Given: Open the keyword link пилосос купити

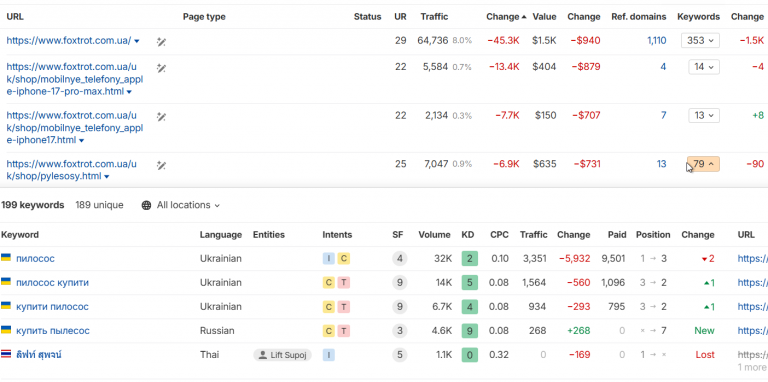Looking at the screenshot, I should (52, 283).
